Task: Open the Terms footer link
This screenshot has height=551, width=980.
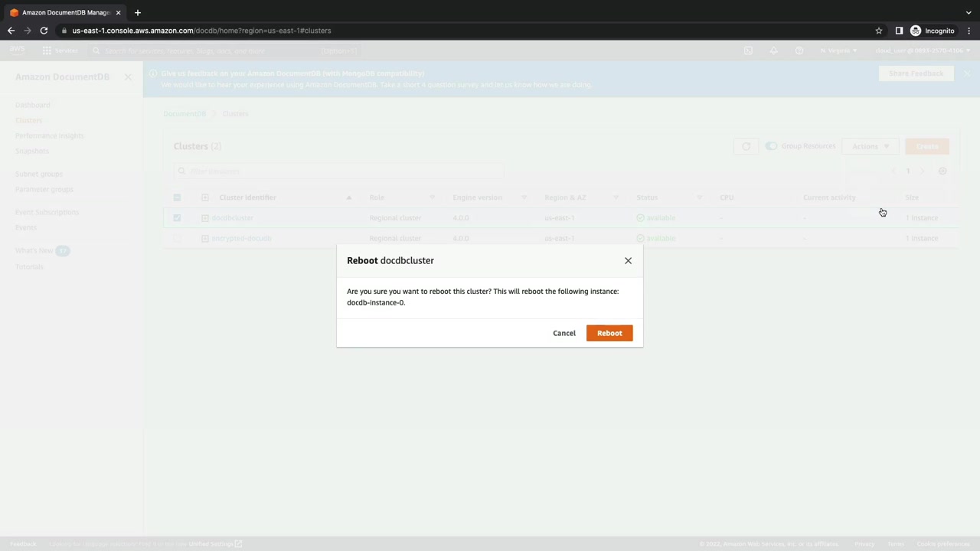Action: pos(896,544)
